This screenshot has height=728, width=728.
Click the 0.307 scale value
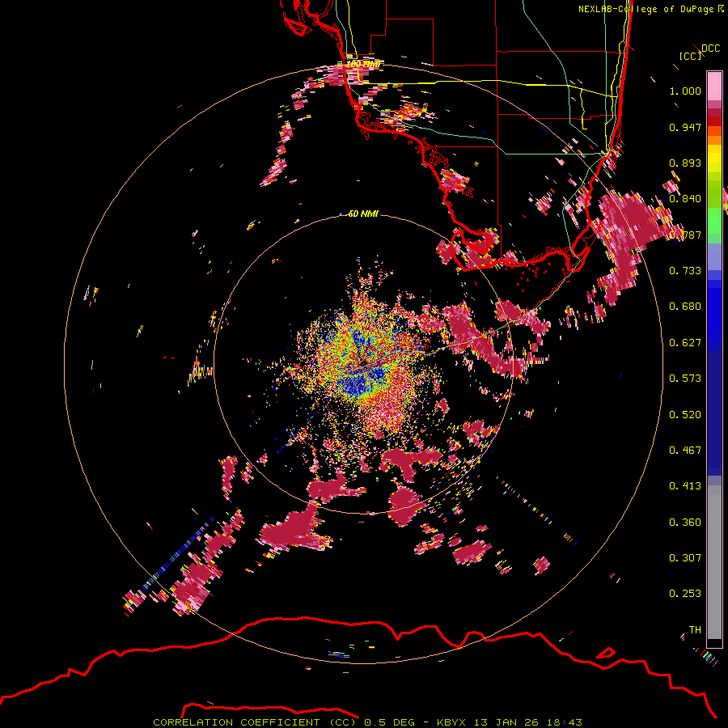(685, 557)
